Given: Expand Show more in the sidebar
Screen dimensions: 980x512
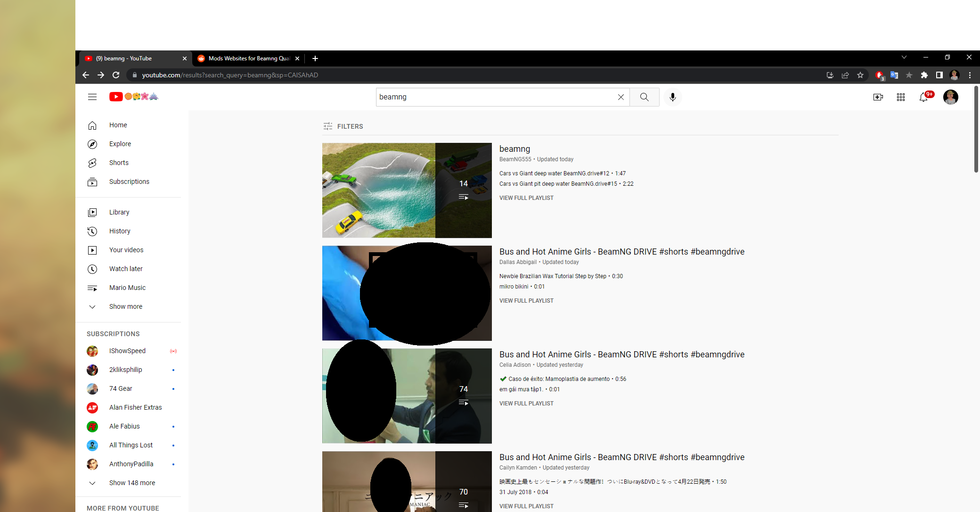Looking at the screenshot, I should [128, 306].
